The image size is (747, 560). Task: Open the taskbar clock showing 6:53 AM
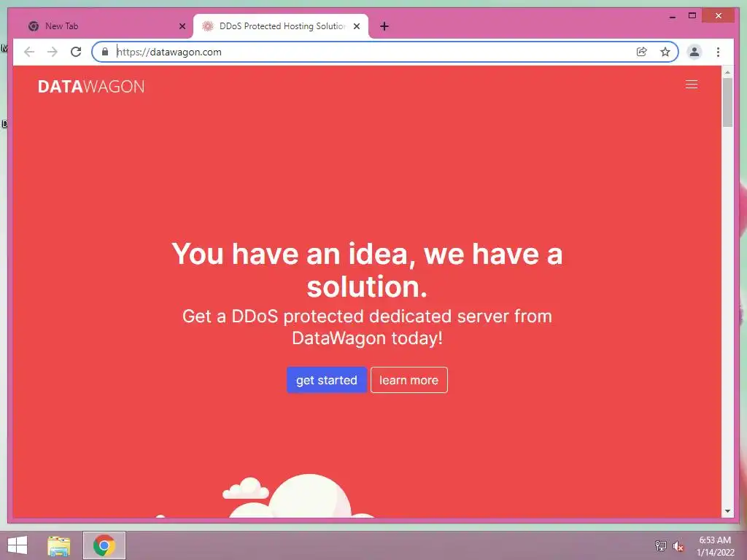point(715,546)
